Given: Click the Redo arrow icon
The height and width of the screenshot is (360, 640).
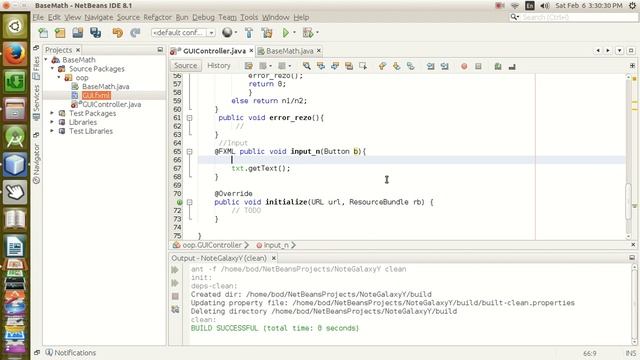Looking at the screenshot, I should (x=135, y=33).
